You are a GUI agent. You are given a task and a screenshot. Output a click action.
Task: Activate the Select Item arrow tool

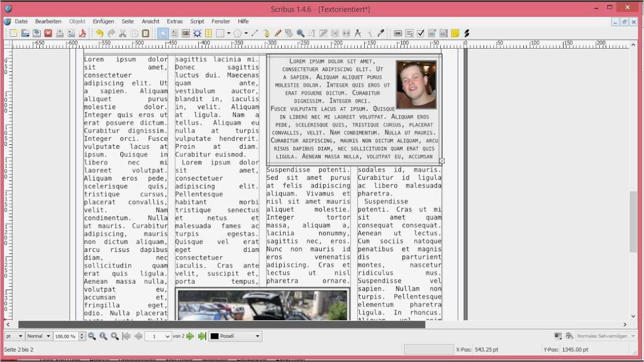pyautogui.click(x=163, y=33)
